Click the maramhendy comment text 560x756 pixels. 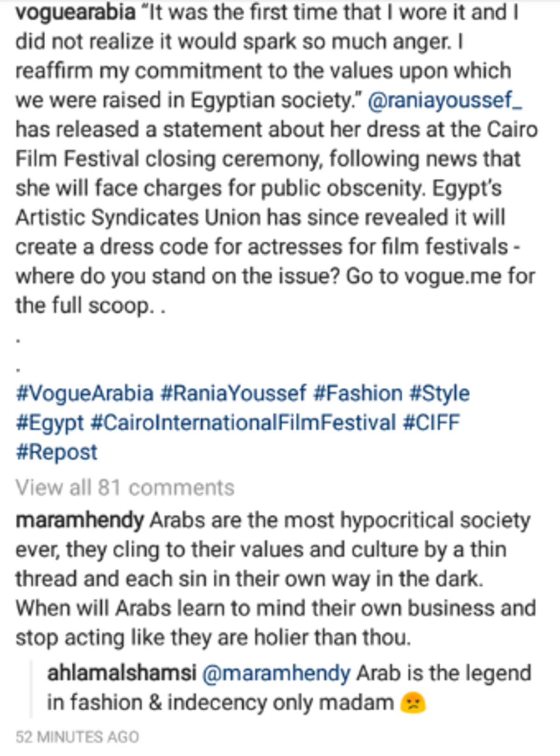click(x=275, y=579)
